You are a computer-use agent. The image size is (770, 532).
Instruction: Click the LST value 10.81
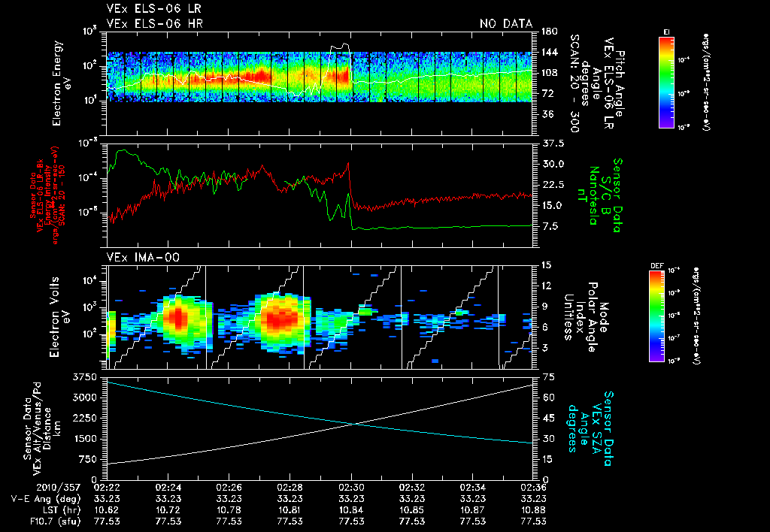pos(290,510)
